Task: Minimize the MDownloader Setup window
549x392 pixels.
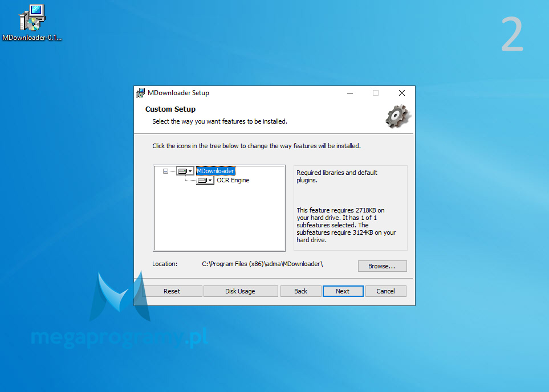Action: pyautogui.click(x=350, y=93)
